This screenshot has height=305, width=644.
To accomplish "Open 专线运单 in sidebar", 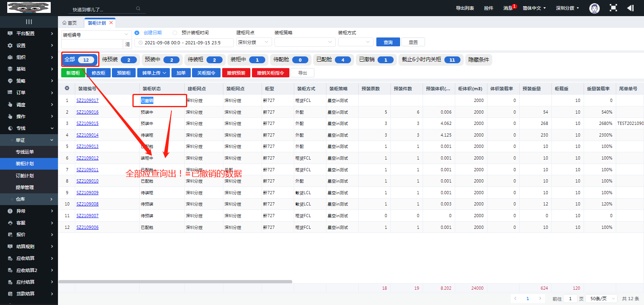I will coord(25,152).
